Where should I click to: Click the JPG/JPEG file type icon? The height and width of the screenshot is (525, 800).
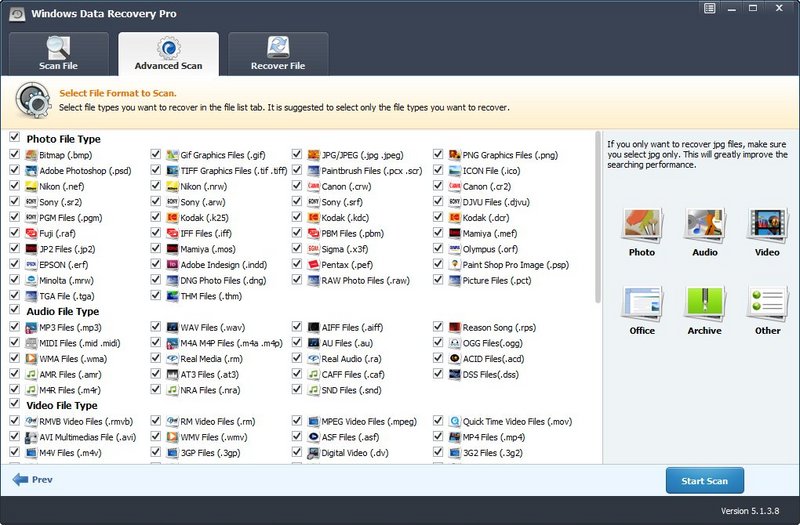(x=313, y=155)
